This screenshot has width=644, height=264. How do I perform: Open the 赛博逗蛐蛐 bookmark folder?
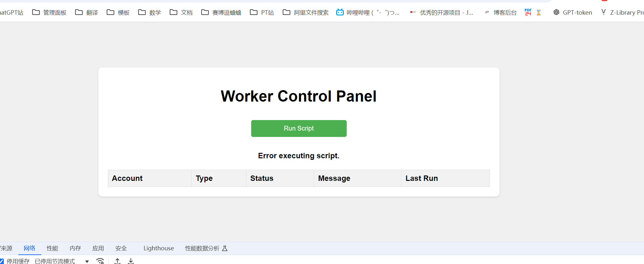click(221, 12)
